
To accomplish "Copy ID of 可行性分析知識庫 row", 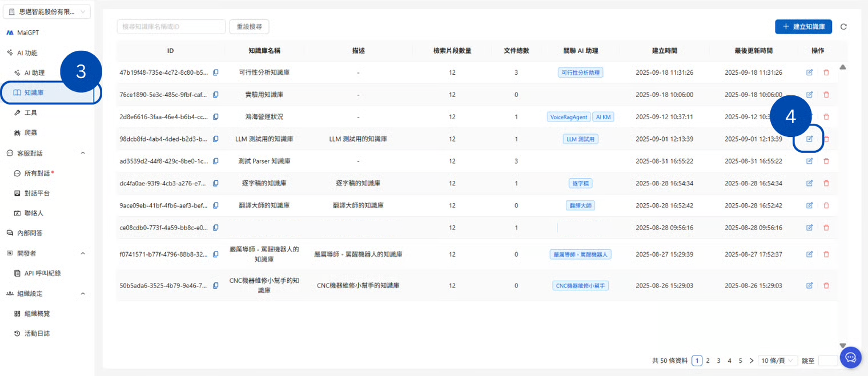I will click(x=216, y=72).
